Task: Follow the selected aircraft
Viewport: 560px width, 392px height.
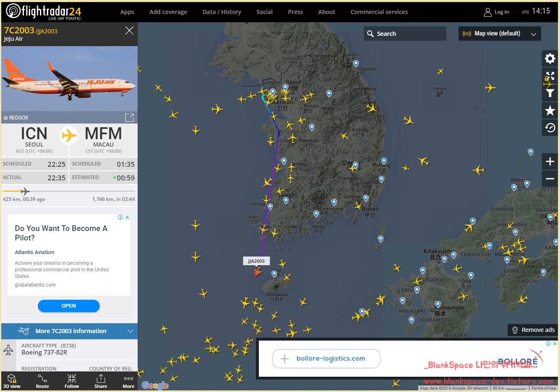Action: coord(72,381)
